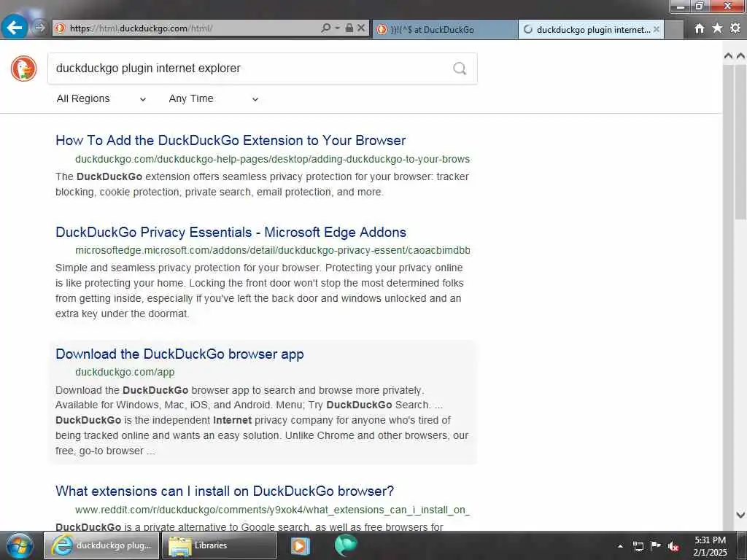
Task: Click the scrollbar down arrow
Action: (x=740, y=515)
